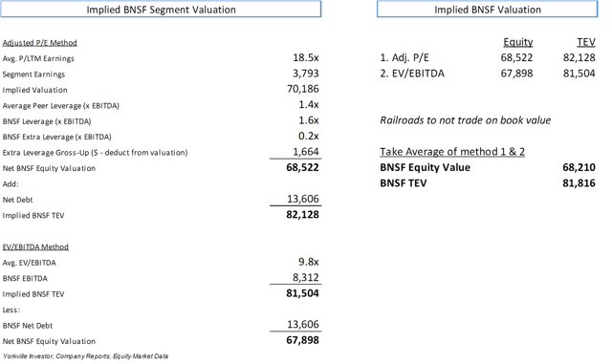The image size is (612, 364).
Task: Select the Avg. EV/EBITDA 9.8x value
Action: click(x=308, y=262)
